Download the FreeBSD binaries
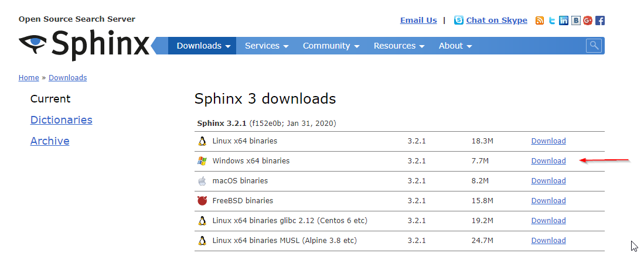644x260 pixels. coord(548,201)
